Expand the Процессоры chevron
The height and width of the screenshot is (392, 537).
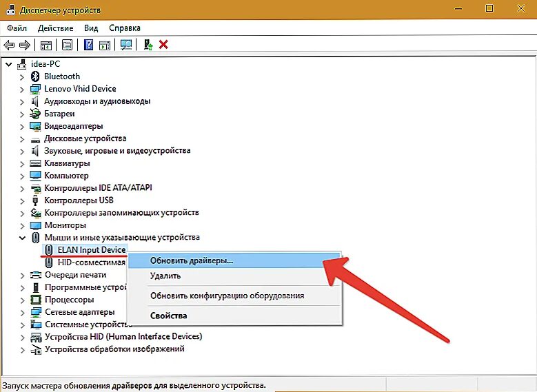tap(22, 300)
